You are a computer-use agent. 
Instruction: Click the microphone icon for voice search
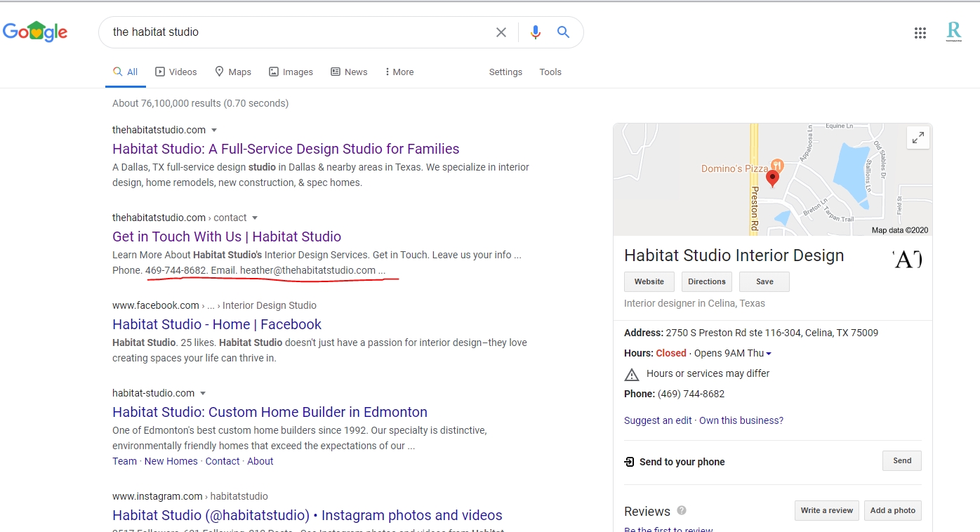(536, 32)
